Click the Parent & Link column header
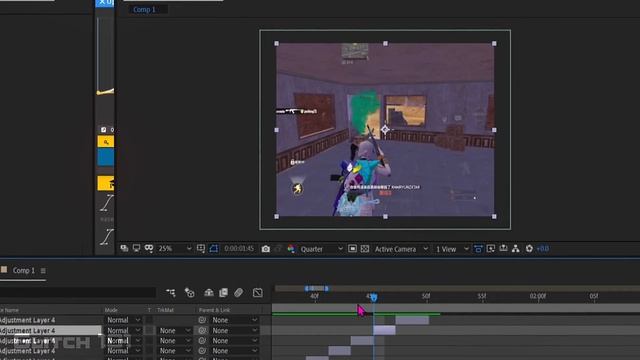The width and height of the screenshot is (640, 360). (214, 310)
